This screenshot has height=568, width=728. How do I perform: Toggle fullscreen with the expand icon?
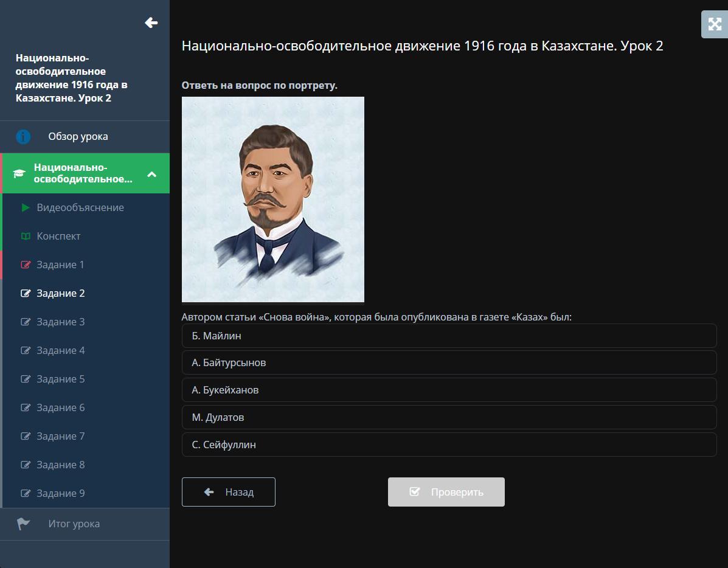[714, 24]
